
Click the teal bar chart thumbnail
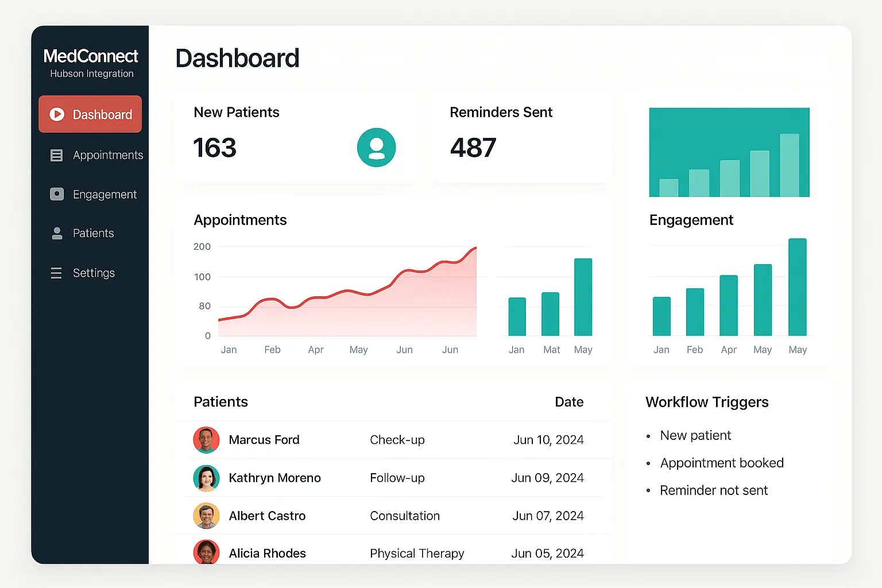point(729,152)
